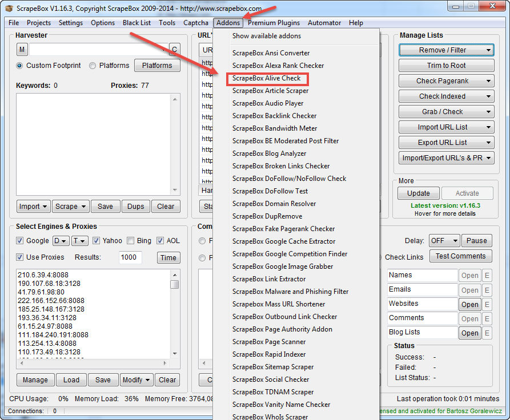
Task: Click the Time button
Action: pyautogui.click(x=168, y=258)
